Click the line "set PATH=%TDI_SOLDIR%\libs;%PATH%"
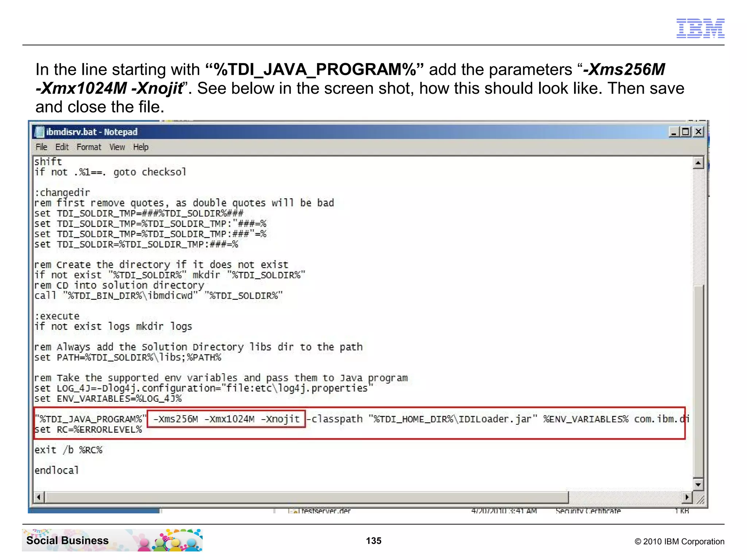The image size is (747, 560). coord(128,357)
